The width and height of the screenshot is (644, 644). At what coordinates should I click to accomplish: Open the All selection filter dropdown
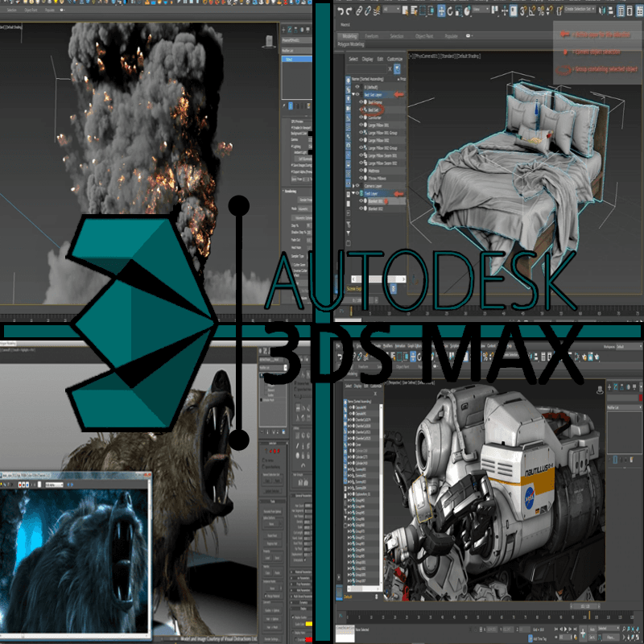tap(391, 9)
